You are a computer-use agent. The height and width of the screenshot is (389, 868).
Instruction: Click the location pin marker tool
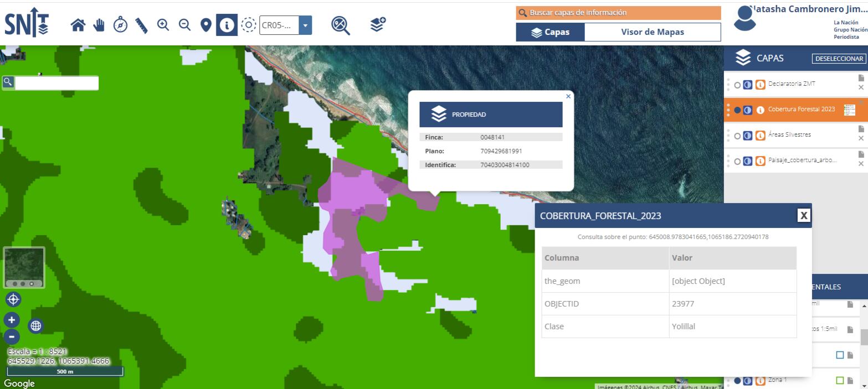(206, 25)
